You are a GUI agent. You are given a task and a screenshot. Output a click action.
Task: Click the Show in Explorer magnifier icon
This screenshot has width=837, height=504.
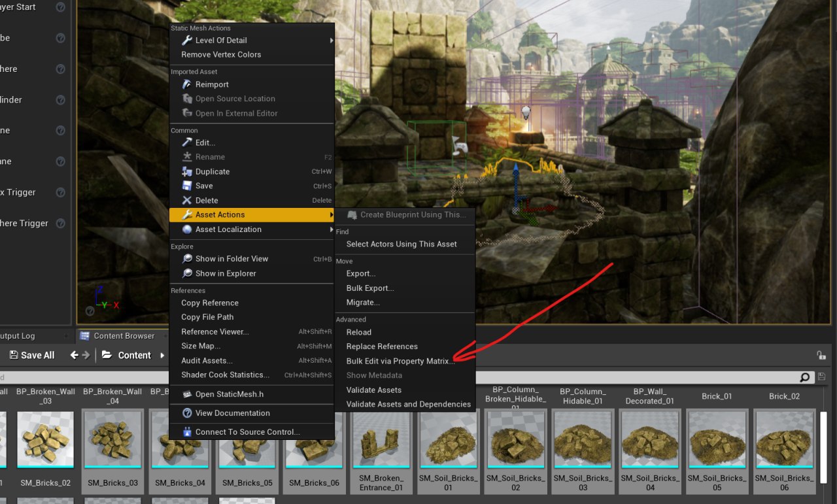(187, 273)
